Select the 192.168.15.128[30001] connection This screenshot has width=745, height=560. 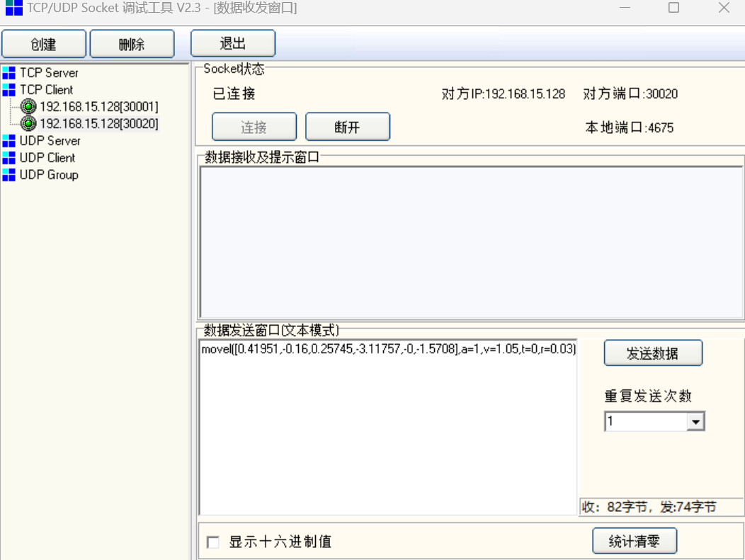tap(98, 107)
